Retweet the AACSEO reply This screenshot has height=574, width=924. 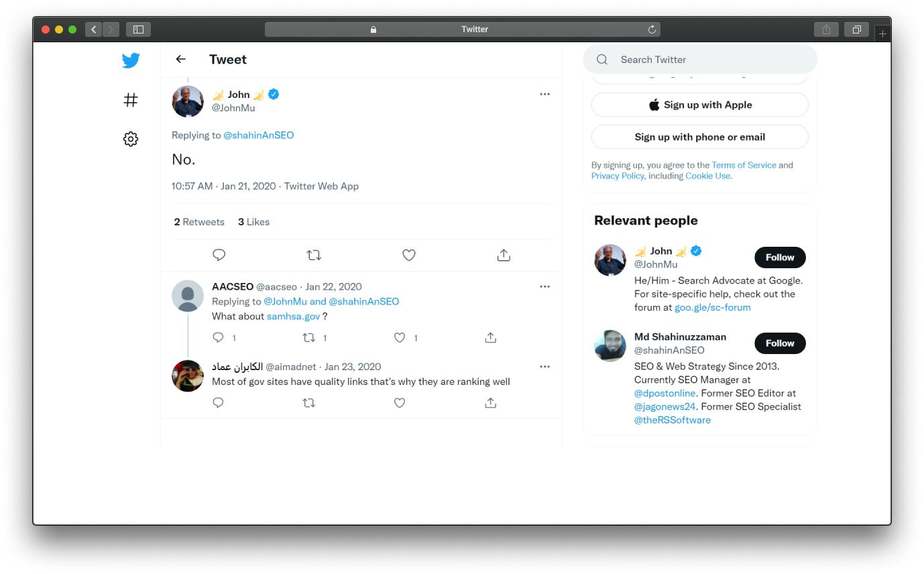309,337
